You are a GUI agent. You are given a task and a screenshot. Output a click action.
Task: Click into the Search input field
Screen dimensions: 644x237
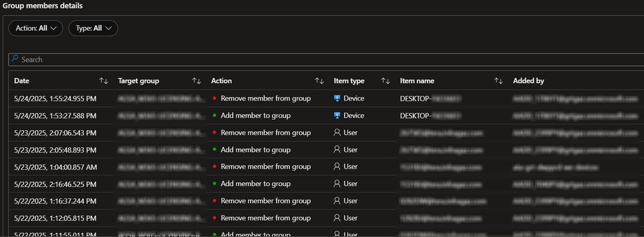point(326,59)
